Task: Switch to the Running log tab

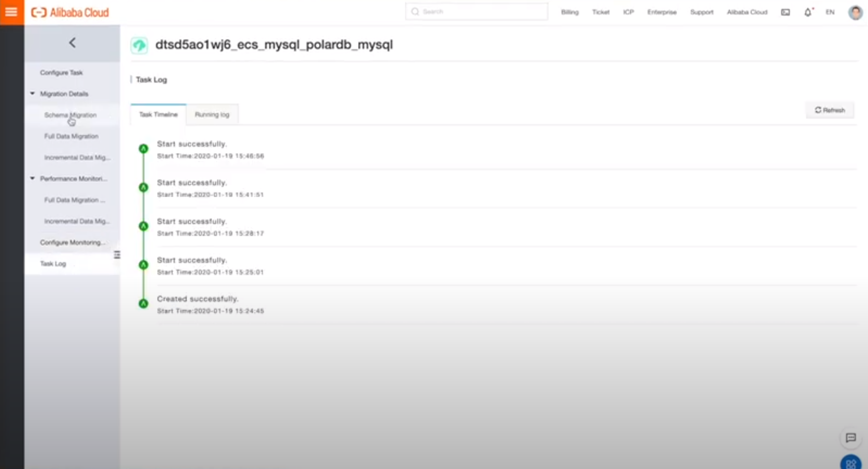Action: (x=212, y=114)
